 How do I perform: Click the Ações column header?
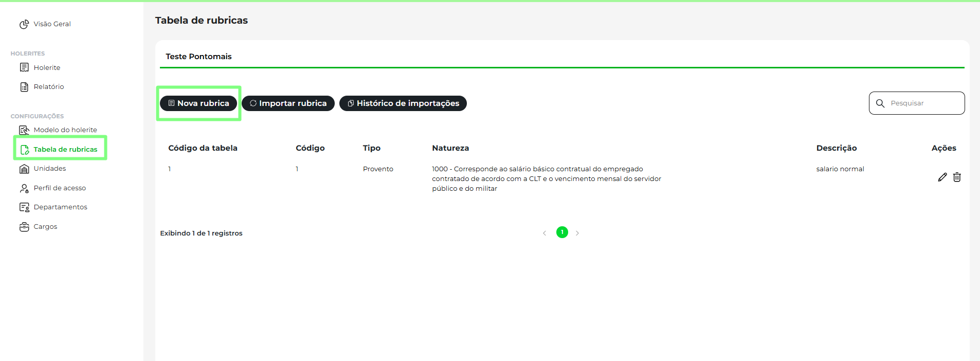[x=944, y=148]
